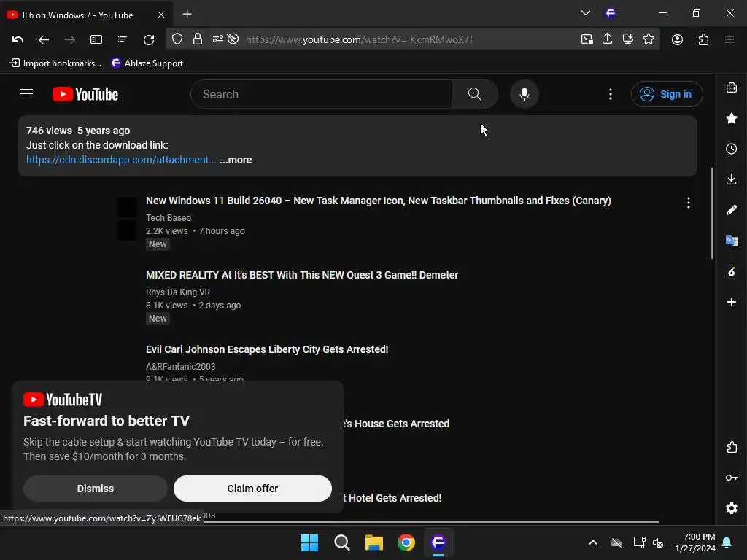Click Import bookmarks in bookmarks bar
The width and height of the screenshot is (747, 560).
55,63
